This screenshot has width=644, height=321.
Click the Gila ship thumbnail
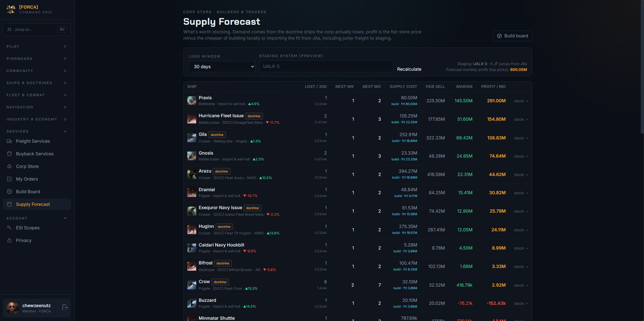pyautogui.click(x=192, y=138)
